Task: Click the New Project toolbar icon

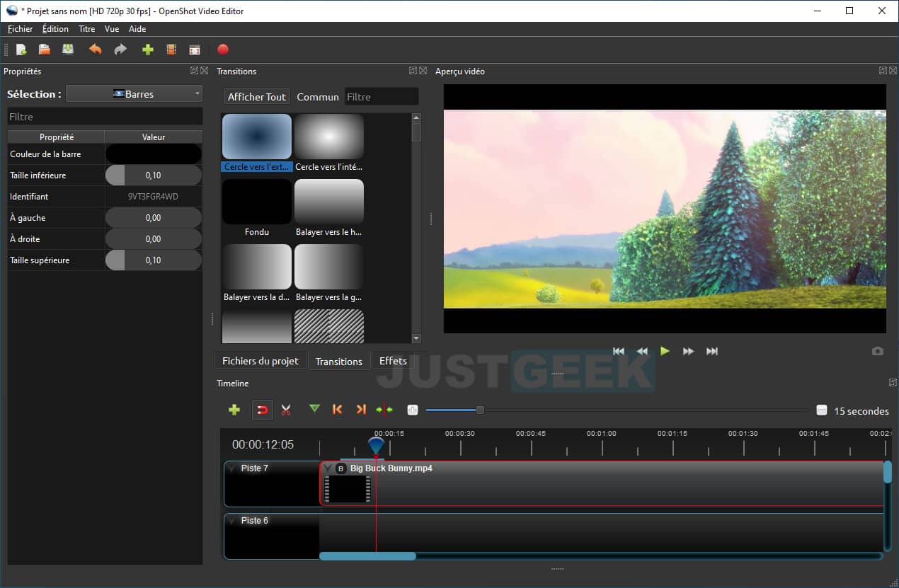Action: tap(21, 50)
